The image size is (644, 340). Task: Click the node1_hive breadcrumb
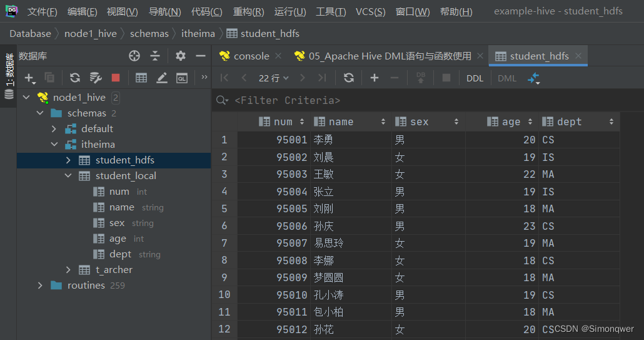point(91,34)
